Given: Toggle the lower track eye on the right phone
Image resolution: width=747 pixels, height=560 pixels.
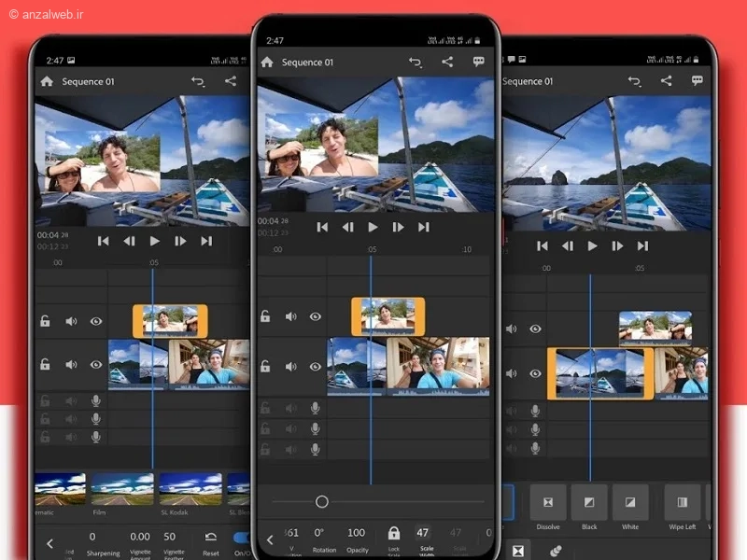Looking at the screenshot, I should (535, 374).
